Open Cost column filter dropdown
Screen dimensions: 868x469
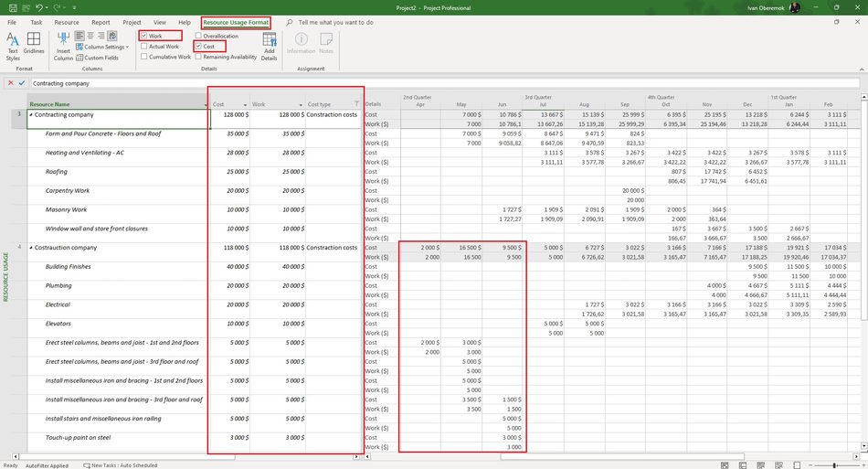coord(245,104)
